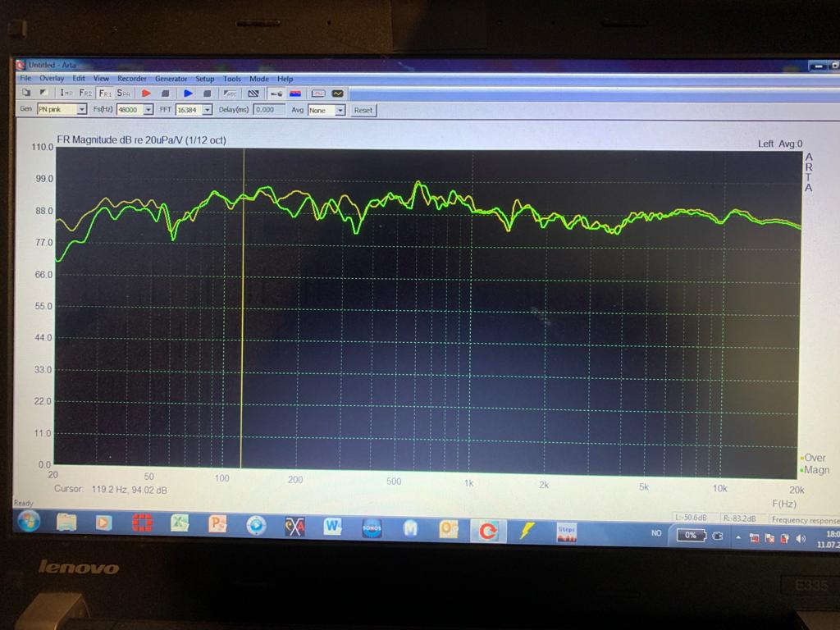840x630 pixels.
Task: Click the flag icon next to New
Action: pos(44,93)
